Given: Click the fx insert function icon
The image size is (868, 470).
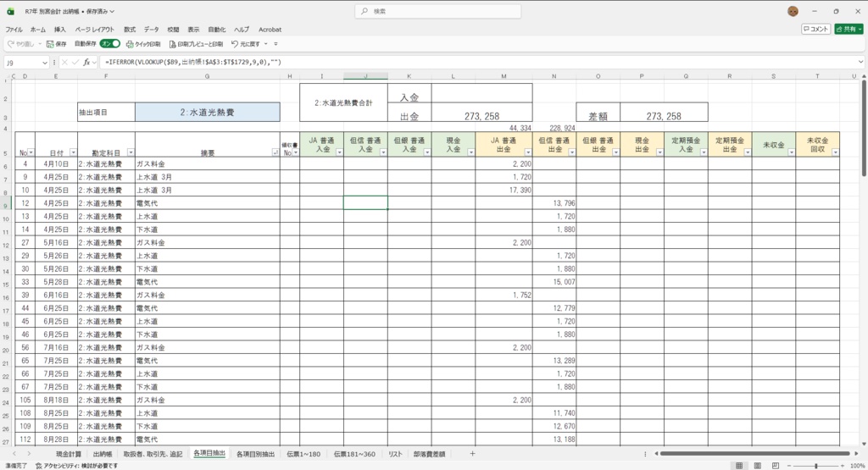Looking at the screenshot, I should coord(86,63).
